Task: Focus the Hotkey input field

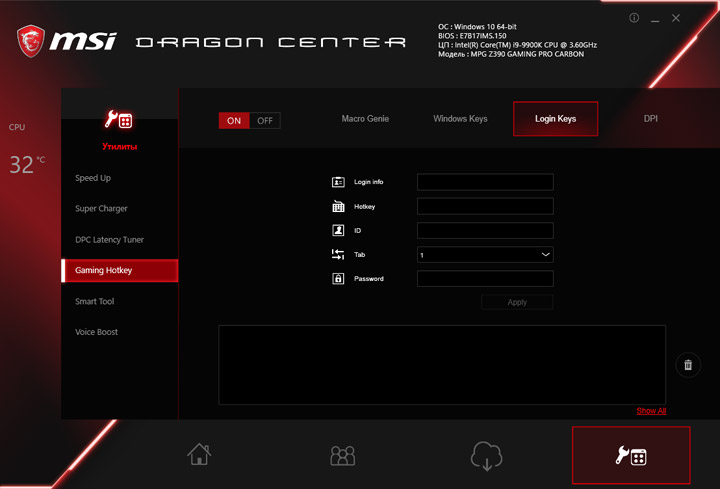Action: (485, 207)
